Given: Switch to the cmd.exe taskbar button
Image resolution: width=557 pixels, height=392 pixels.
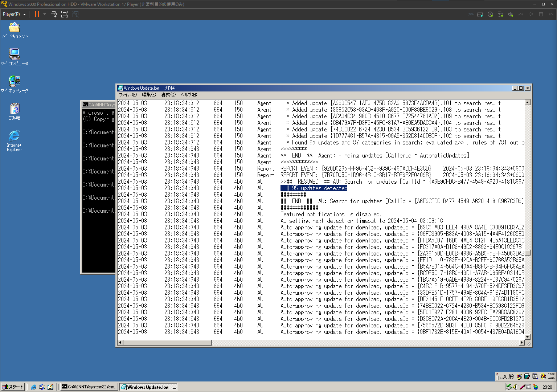Looking at the screenshot, I should (x=89, y=387).
